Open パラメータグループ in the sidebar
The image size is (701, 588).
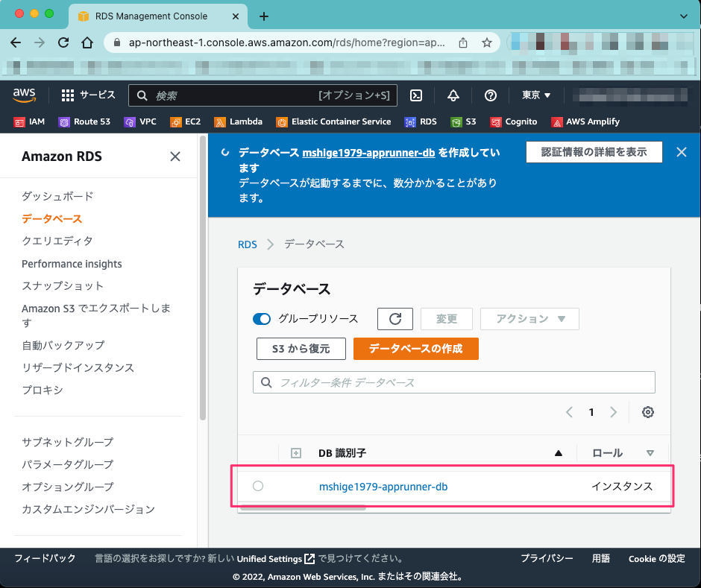(x=68, y=464)
